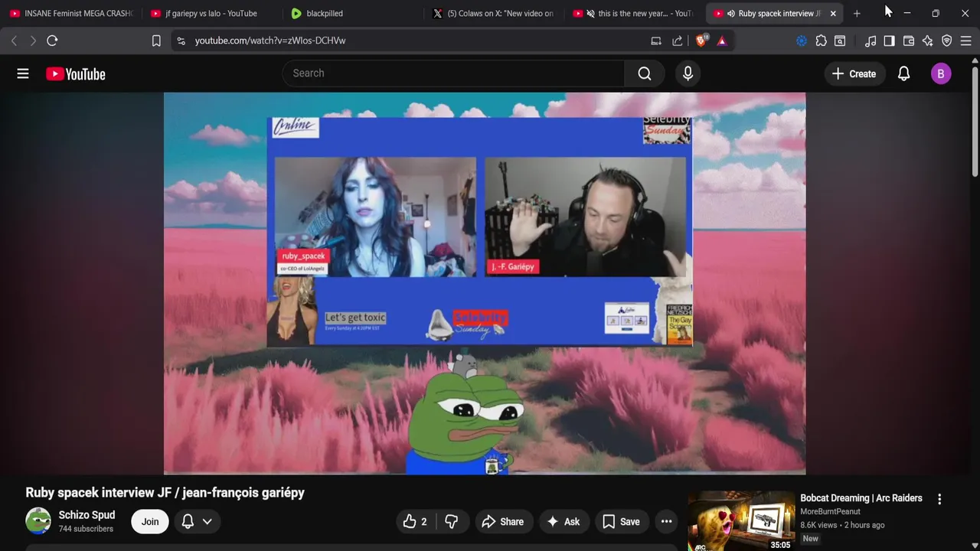The width and height of the screenshot is (980, 551).
Task: Pause the video by clicking player
Action: 485,283
